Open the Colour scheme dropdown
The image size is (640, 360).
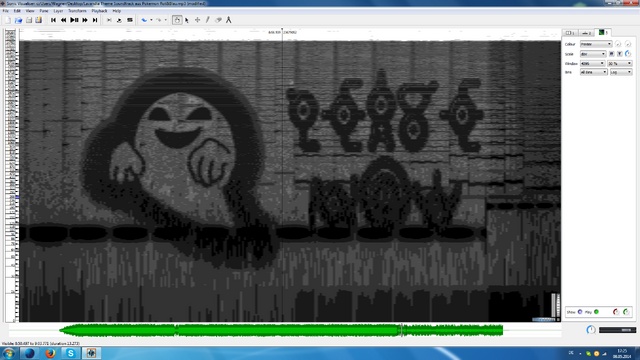[596, 44]
